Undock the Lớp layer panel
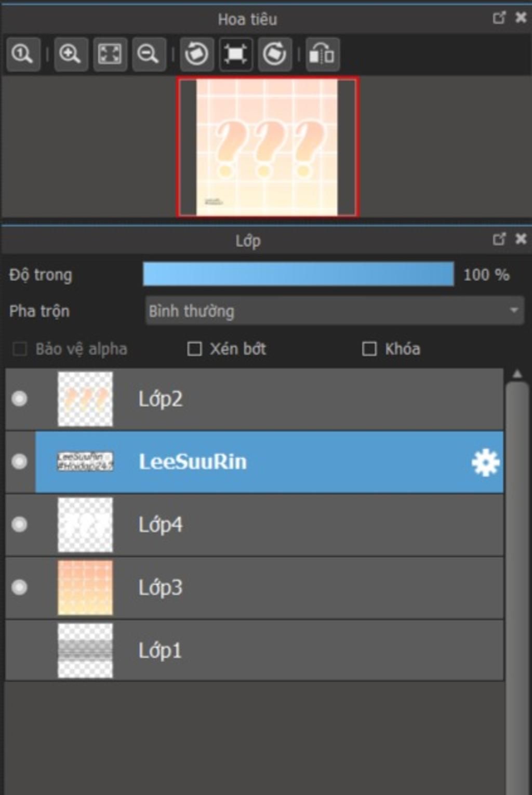This screenshot has width=532, height=795. [x=499, y=239]
